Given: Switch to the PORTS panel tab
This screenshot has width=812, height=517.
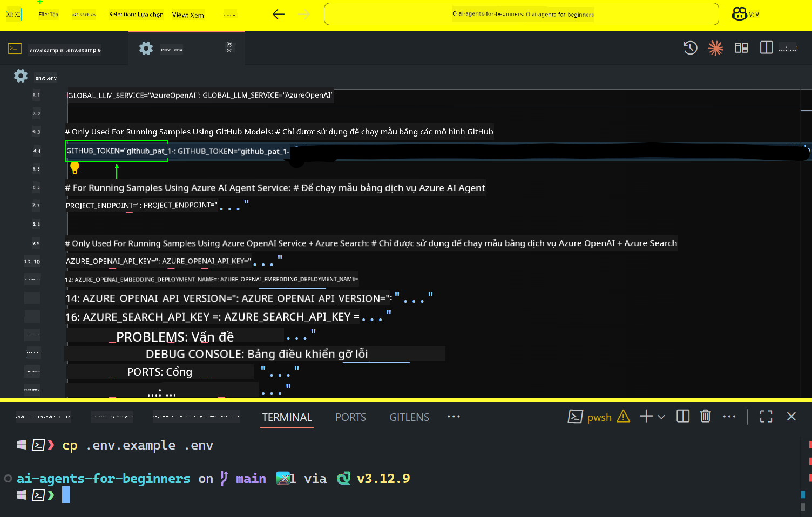Looking at the screenshot, I should 350,417.
